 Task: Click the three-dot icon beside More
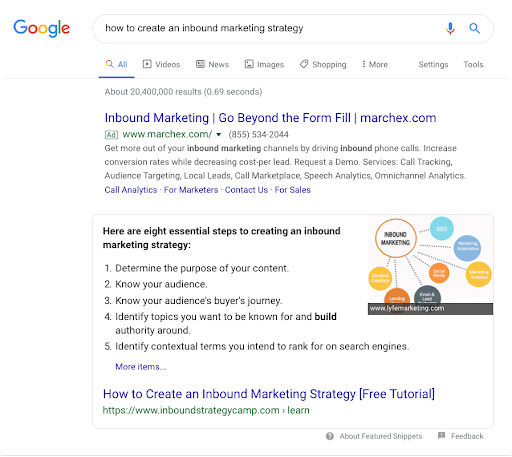(x=364, y=64)
